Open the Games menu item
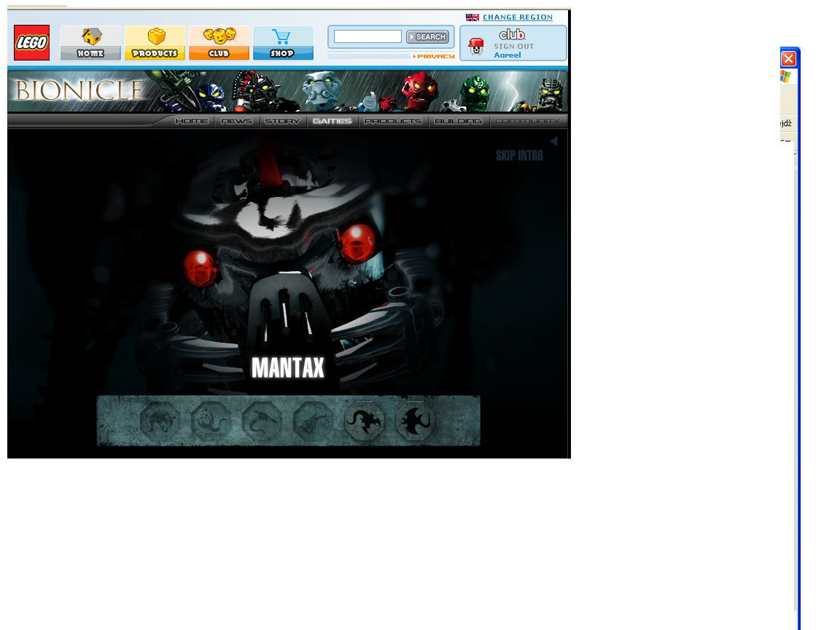This screenshot has height=630, width=840. pos(332,121)
